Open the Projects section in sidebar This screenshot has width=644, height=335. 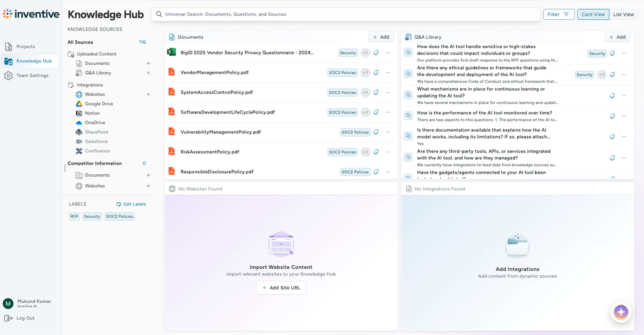tap(26, 47)
